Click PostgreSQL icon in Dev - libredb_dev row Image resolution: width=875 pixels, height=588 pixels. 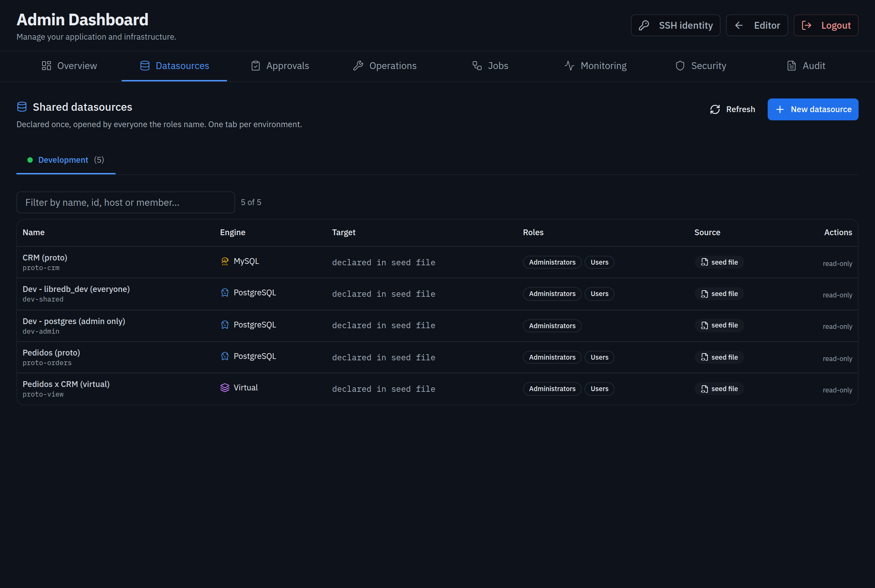pyautogui.click(x=225, y=293)
